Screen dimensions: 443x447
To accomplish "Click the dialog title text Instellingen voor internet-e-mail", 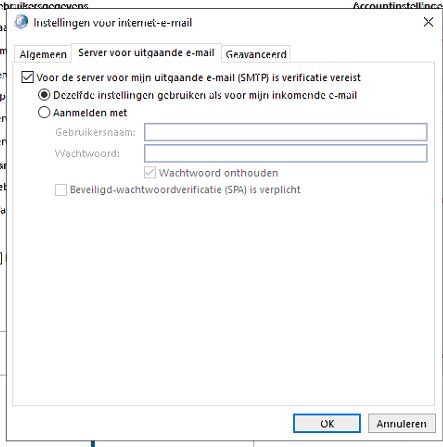I will tap(113, 23).
